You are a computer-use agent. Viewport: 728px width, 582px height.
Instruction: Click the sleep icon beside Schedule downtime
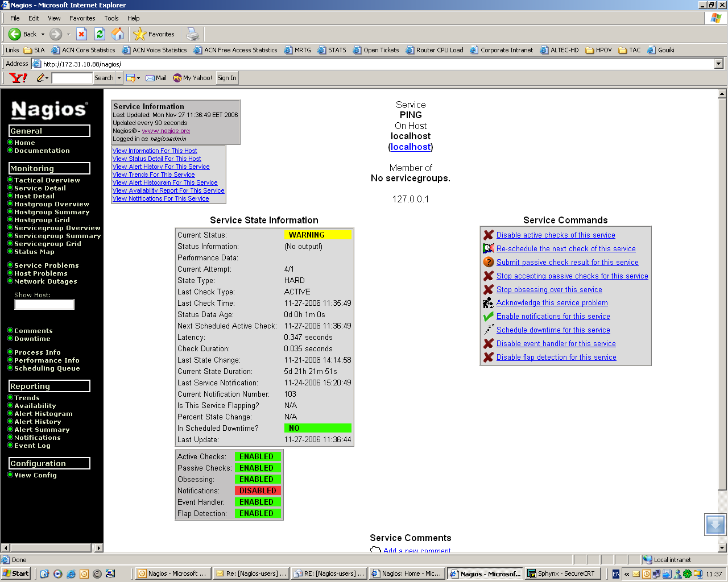488,330
